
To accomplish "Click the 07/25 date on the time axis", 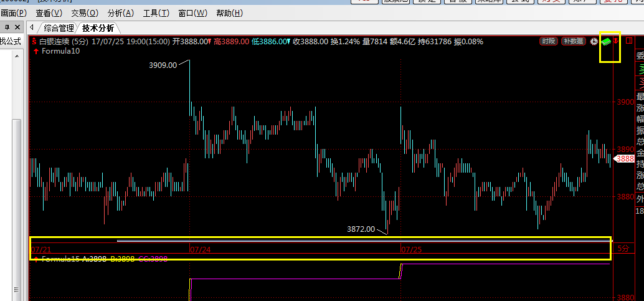I will [x=411, y=249].
